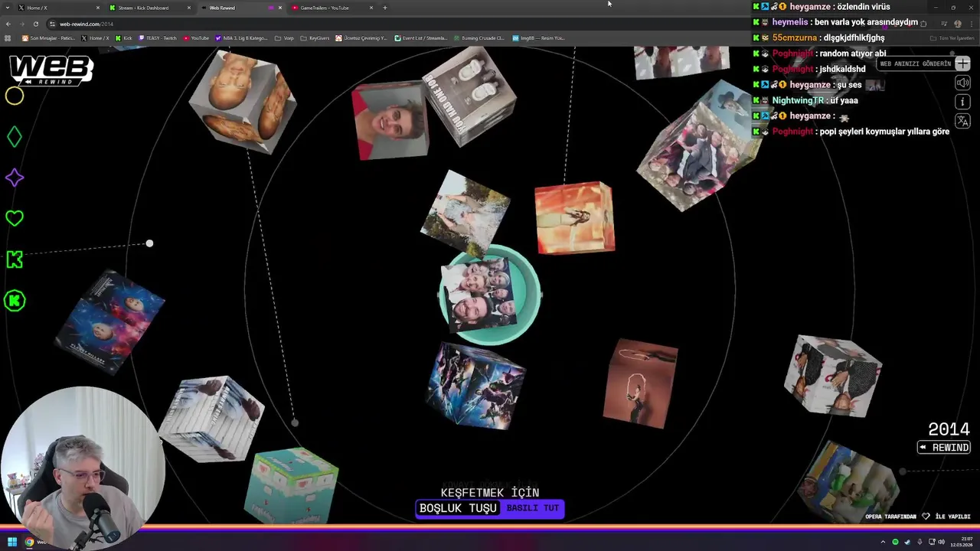
Task: Click the orange dress cube
Action: click(x=575, y=217)
